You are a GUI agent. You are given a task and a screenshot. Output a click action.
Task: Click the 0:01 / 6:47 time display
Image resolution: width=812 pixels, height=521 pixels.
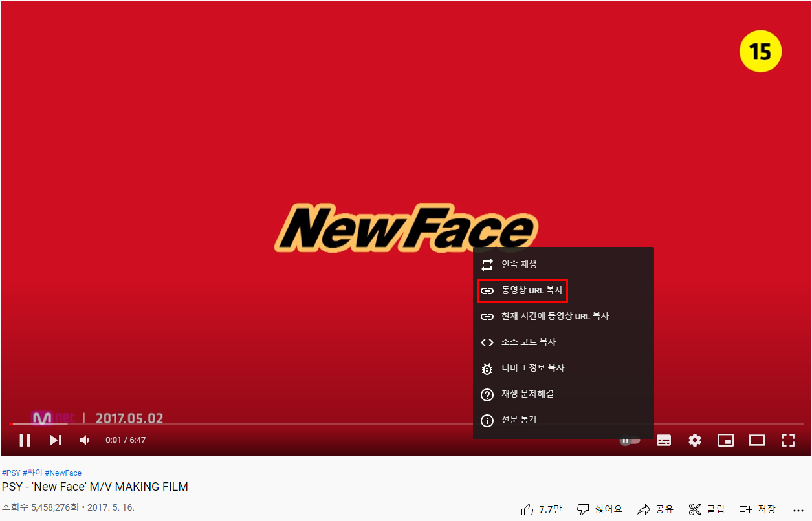click(x=126, y=440)
